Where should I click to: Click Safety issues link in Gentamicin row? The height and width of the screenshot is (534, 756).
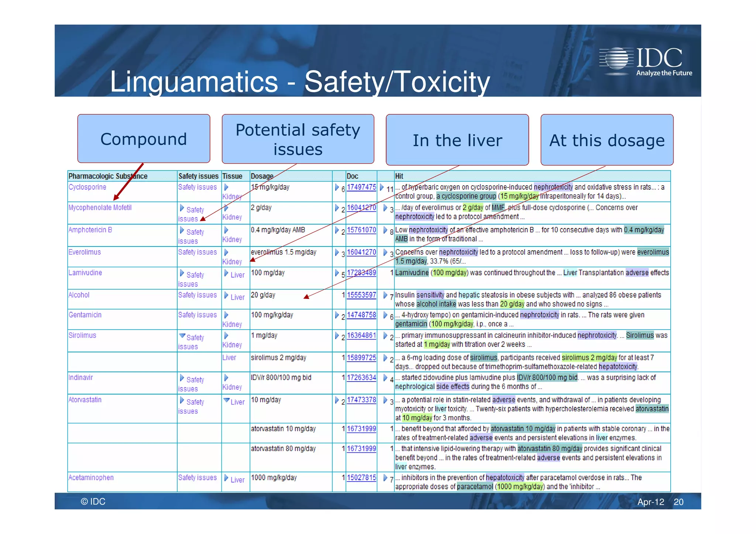pyautogui.click(x=197, y=315)
